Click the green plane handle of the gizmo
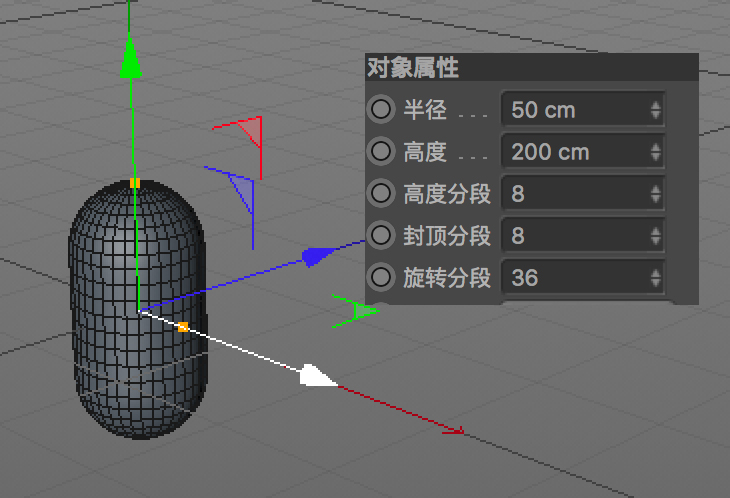The image size is (730, 498). pyautogui.click(x=365, y=311)
